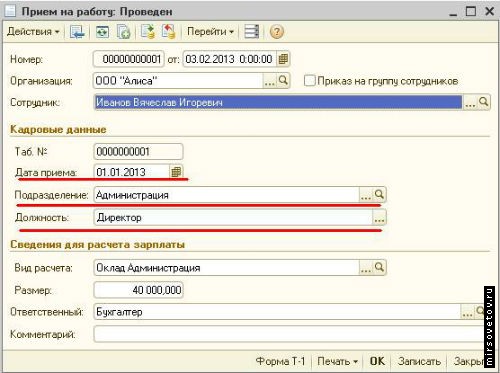The width and height of the screenshot is (500, 373).
Task: Open the Печать dropdown button
Action: tap(337, 361)
